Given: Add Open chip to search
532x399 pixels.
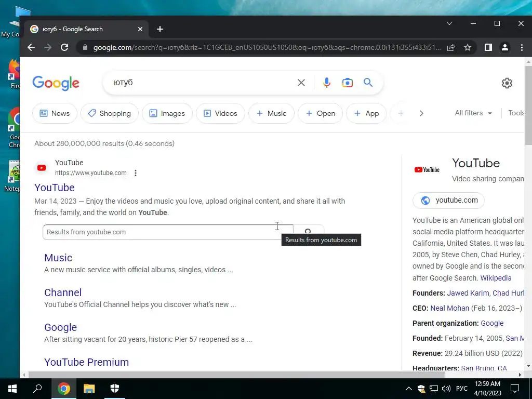Looking at the screenshot, I should tap(320, 113).
